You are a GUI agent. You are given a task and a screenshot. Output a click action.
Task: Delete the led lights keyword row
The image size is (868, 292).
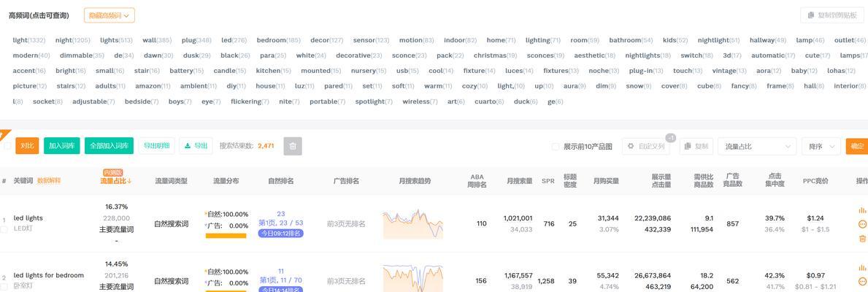(x=862, y=239)
